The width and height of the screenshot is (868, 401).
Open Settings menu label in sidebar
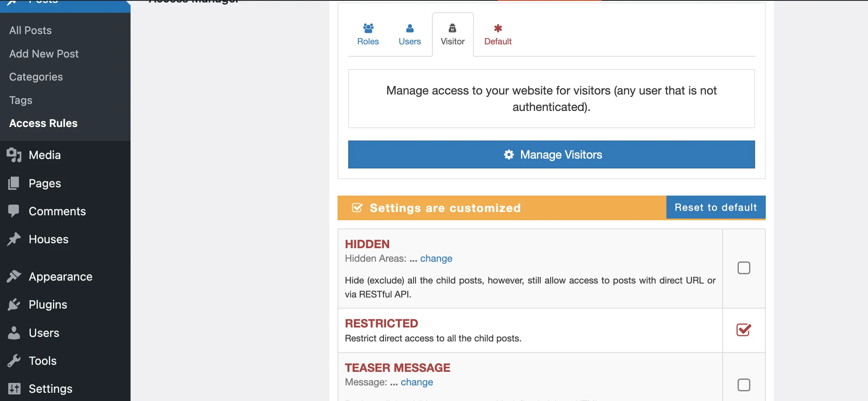(51, 389)
